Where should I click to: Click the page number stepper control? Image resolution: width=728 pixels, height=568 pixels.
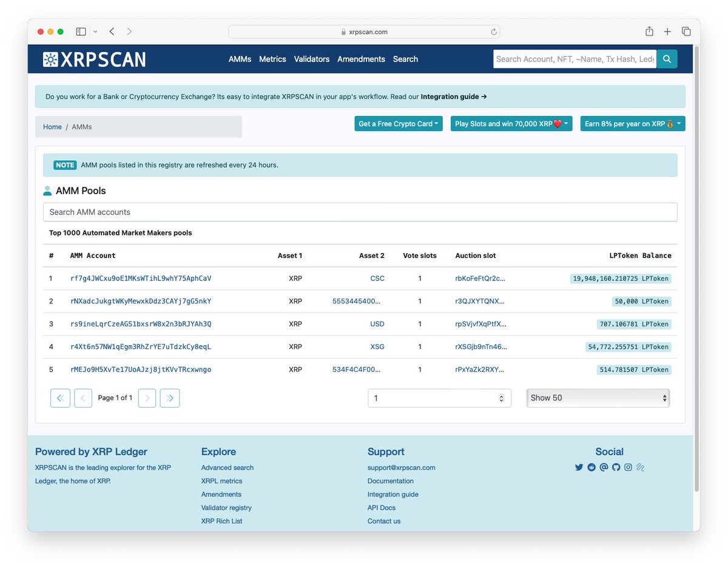(x=439, y=397)
